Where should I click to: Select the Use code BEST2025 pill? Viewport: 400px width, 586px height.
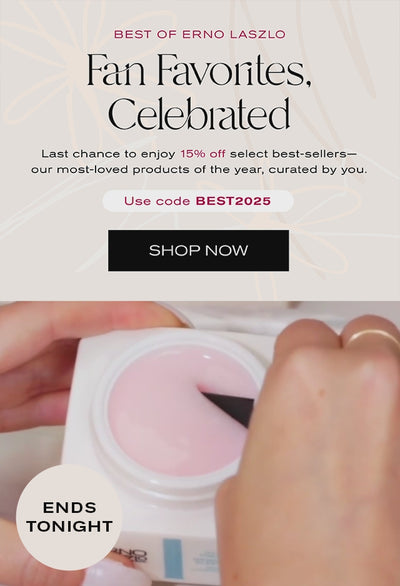(x=198, y=201)
